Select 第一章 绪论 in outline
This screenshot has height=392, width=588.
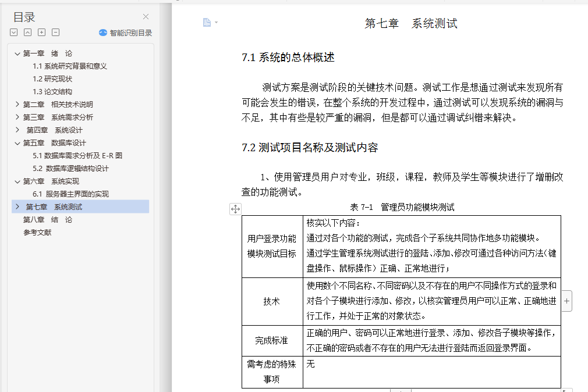pyautogui.click(x=48, y=54)
